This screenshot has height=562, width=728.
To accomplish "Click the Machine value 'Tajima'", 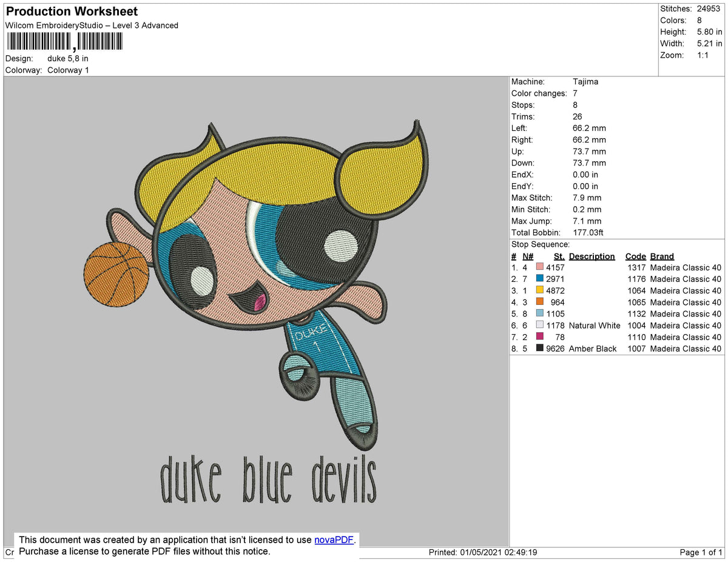I will coord(585,82).
